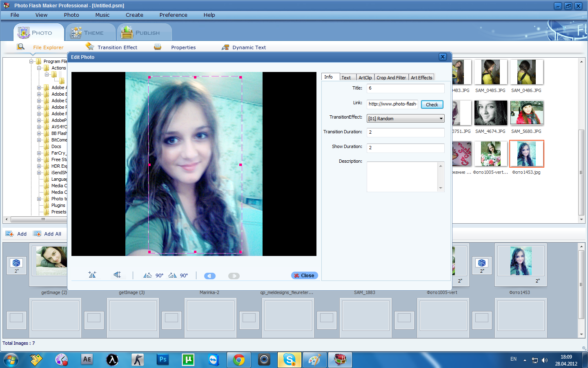Select thumbnail Фото1453.jpg in browser
Image resolution: width=588 pixels, height=368 pixels.
(x=526, y=154)
